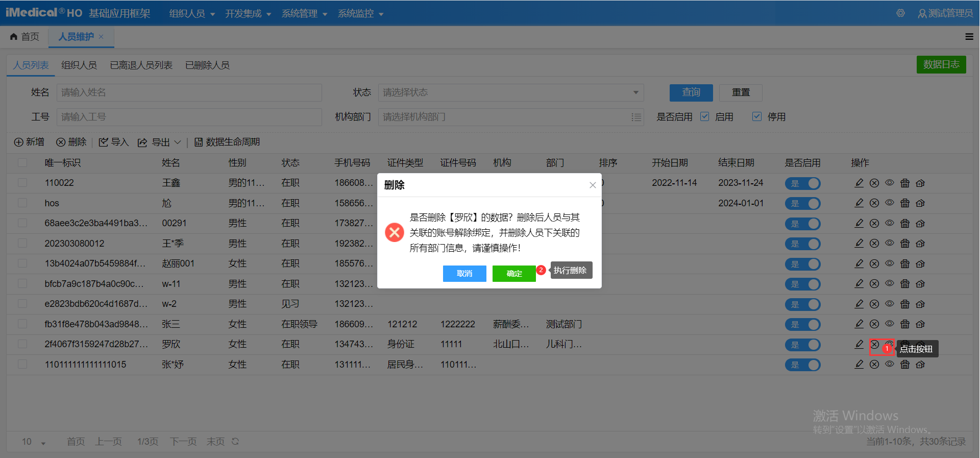Click 取消 to cancel deletion

[464, 274]
